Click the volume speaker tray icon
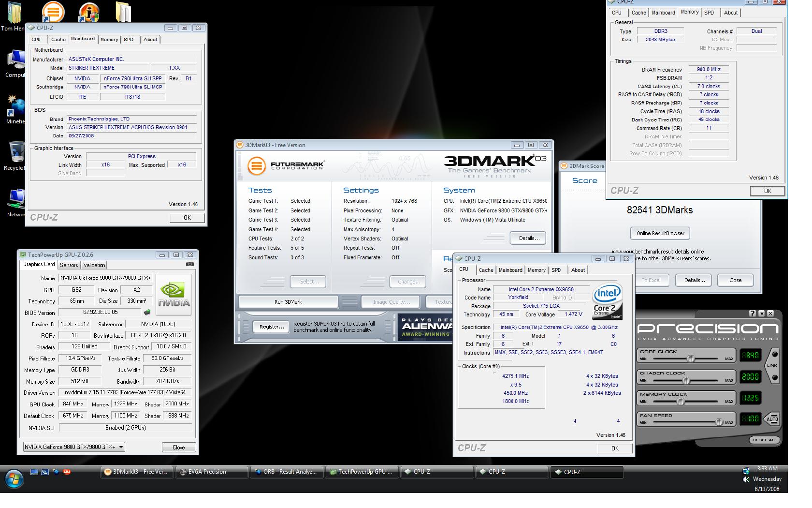Screen dimensions: 812x508 [746, 479]
